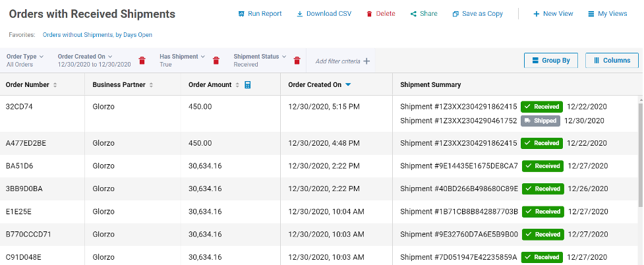Open the Columns chooser button
The height and width of the screenshot is (265, 644).
612,61
